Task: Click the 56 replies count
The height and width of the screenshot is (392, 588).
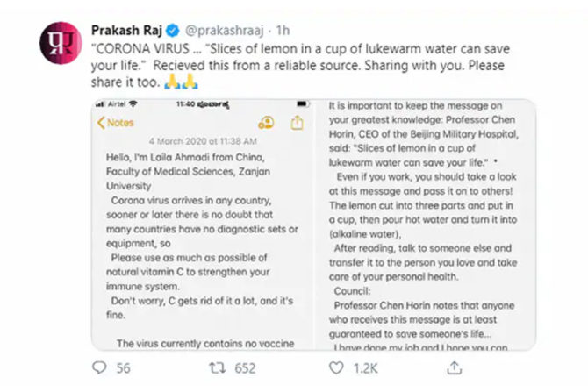Action: (123, 368)
